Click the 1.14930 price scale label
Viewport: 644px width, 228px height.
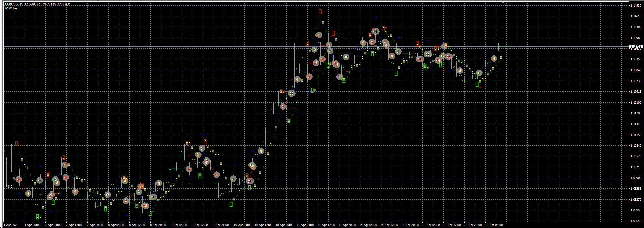[635, 6]
